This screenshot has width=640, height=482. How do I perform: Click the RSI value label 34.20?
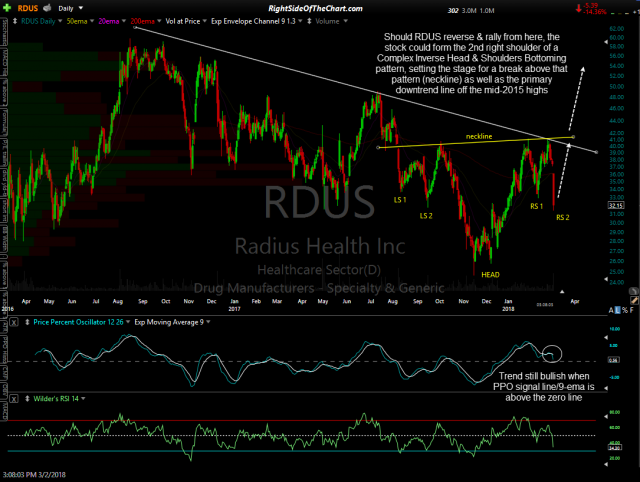pos(615,448)
